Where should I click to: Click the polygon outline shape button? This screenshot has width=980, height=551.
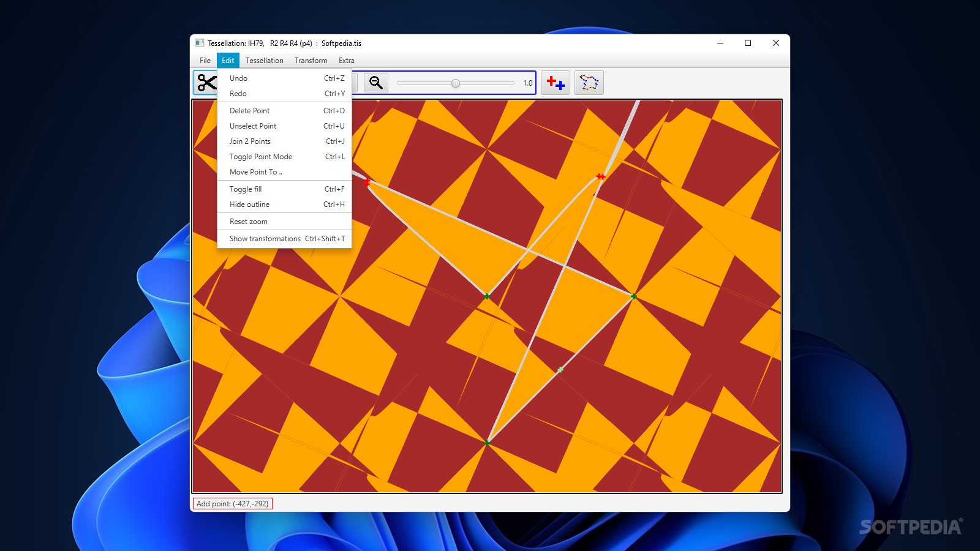coord(589,83)
